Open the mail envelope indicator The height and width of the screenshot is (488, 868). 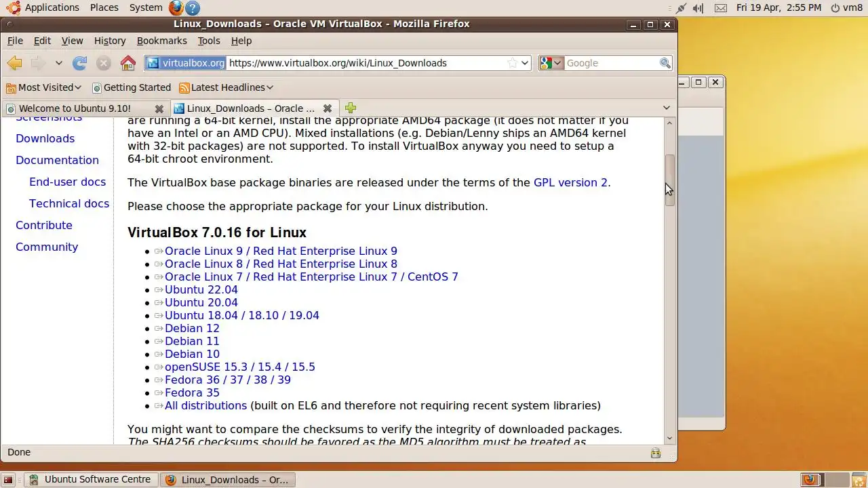click(721, 8)
